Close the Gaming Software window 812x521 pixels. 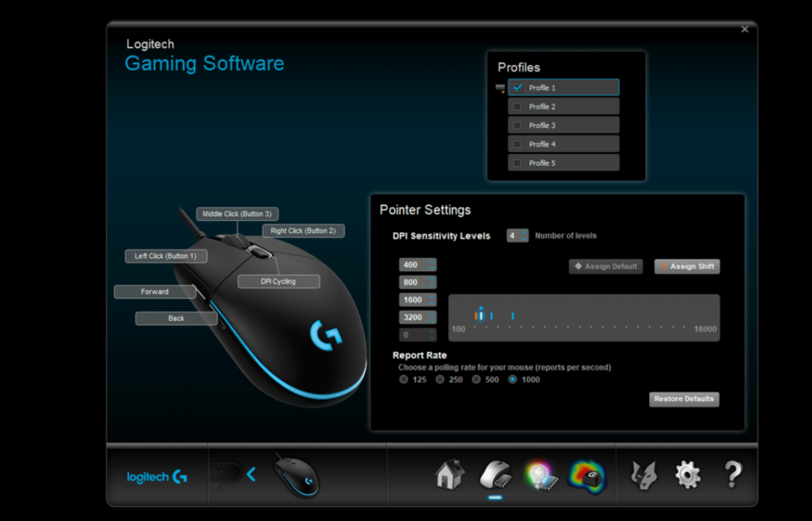click(745, 30)
